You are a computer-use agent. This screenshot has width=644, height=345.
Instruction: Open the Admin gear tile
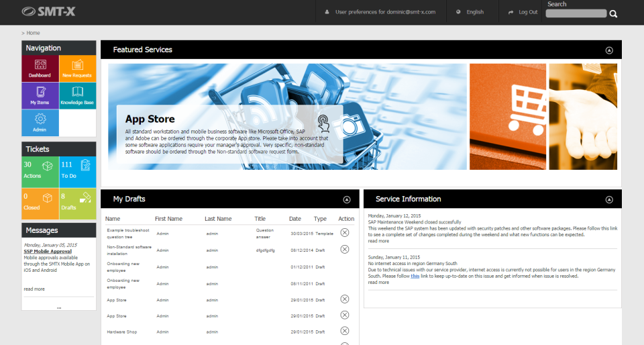coord(40,123)
